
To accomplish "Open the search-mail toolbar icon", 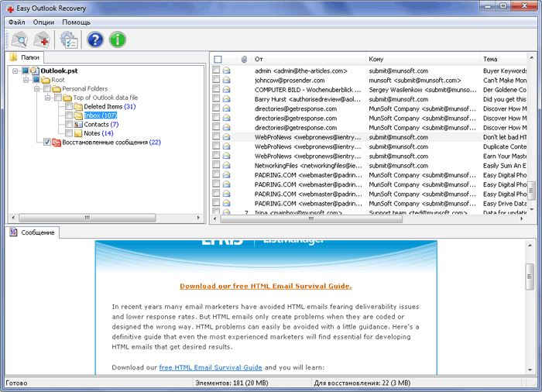I will [19, 40].
